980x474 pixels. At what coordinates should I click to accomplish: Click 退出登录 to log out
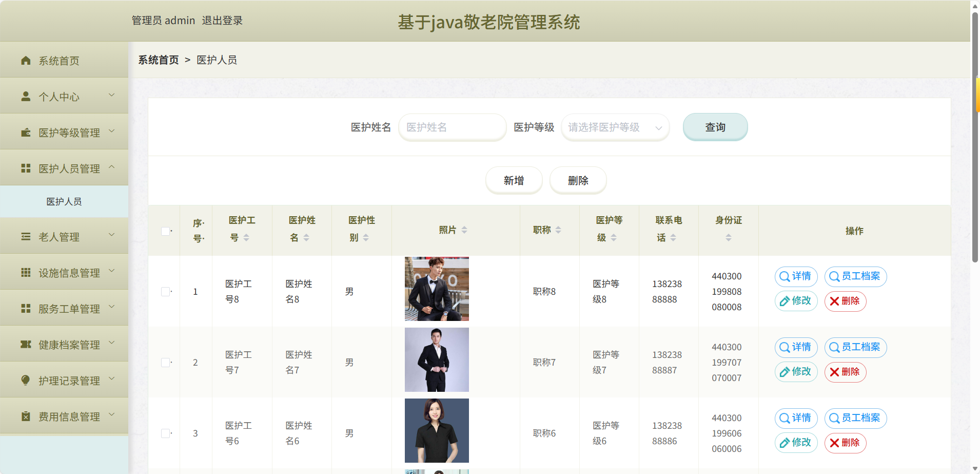coord(222,21)
